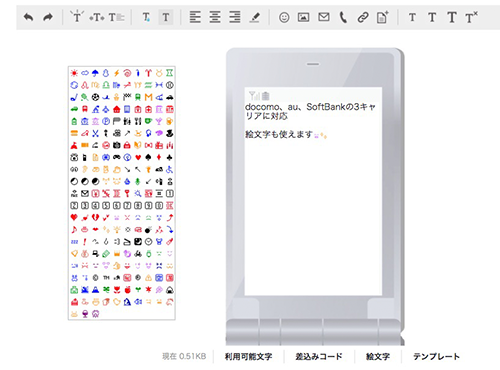
Task: Open the emoji smiley picker
Action: 284,17
